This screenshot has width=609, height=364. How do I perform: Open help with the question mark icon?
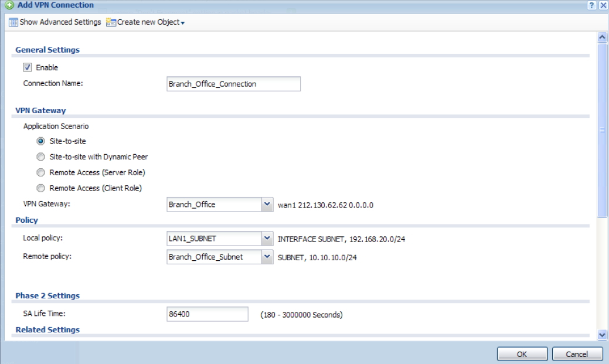(591, 5)
